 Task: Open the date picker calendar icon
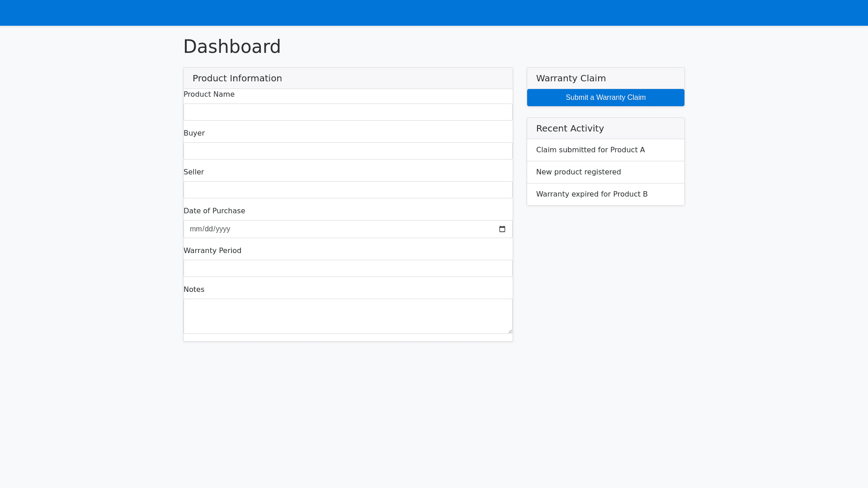point(502,229)
